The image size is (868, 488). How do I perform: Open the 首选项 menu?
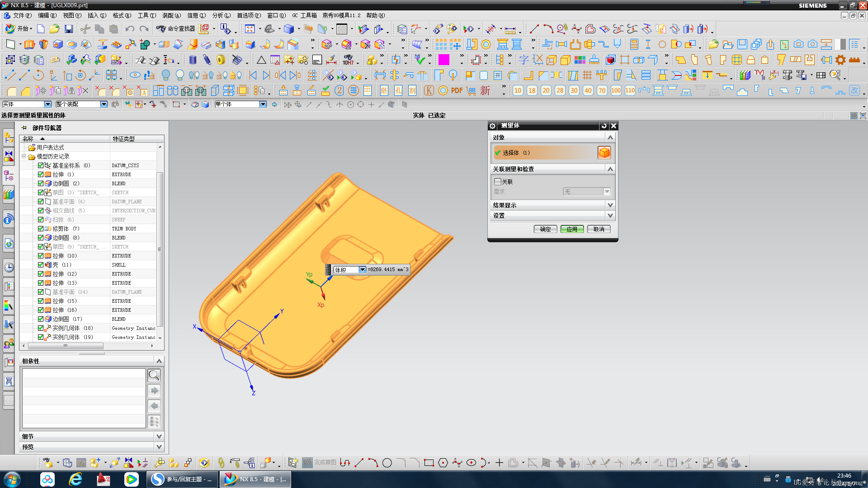pyautogui.click(x=249, y=15)
